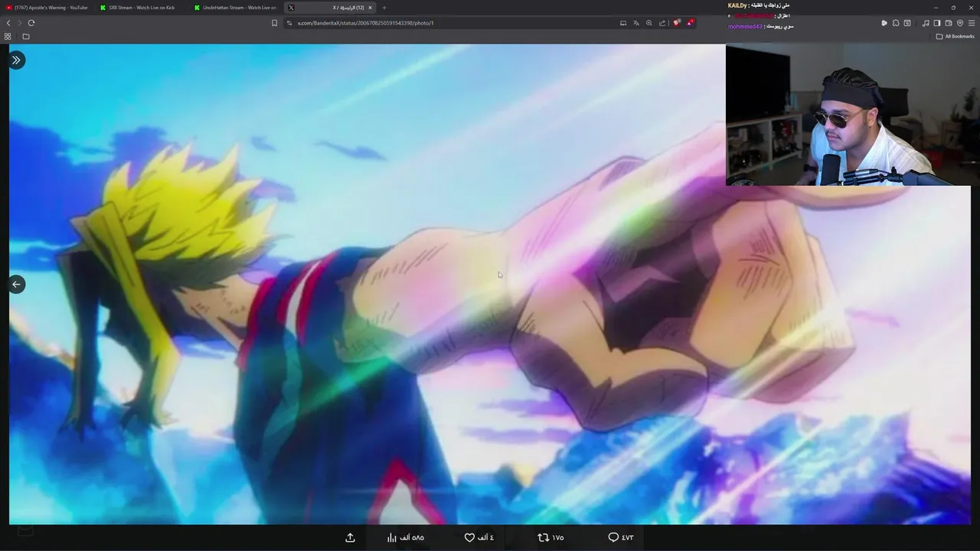Share the post using the upload icon
980x551 pixels.
[x=350, y=538]
